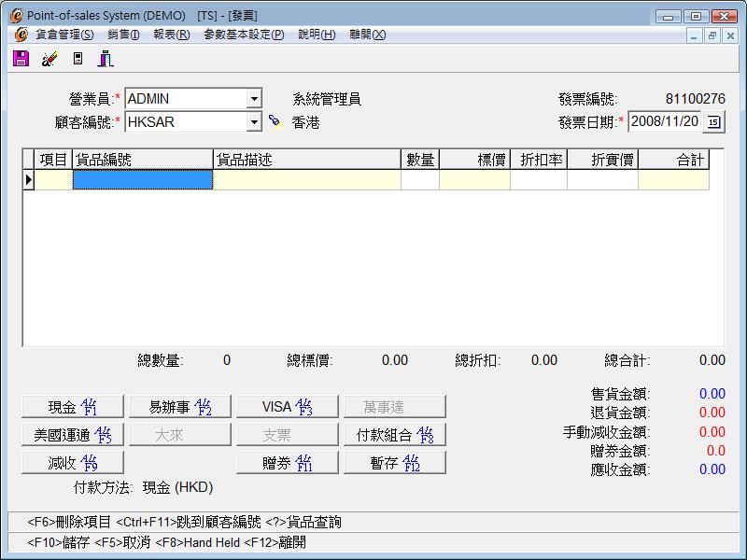The width and height of the screenshot is (747, 560).
Task: Open the 貨倉管理 menu
Action: coord(64,35)
